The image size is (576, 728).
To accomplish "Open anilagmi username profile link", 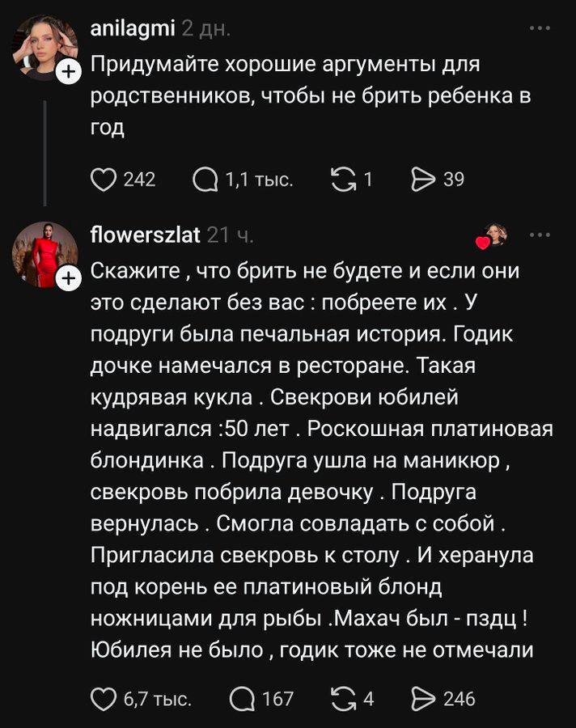I will click(133, 29).
